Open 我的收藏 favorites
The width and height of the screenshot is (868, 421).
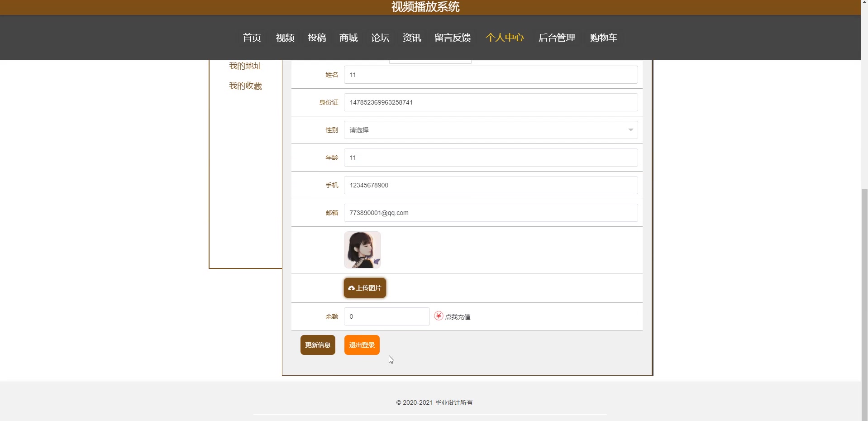coord(245,86)
